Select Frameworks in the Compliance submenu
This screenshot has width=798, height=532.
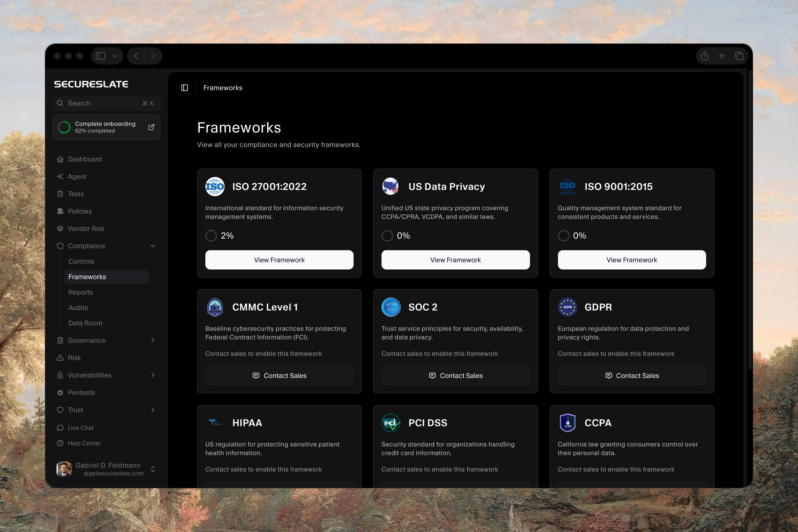coord(107,277)
